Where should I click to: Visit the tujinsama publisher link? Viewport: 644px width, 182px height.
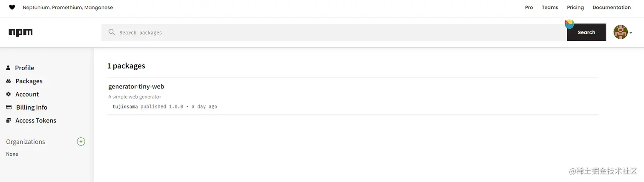[125, 106]
